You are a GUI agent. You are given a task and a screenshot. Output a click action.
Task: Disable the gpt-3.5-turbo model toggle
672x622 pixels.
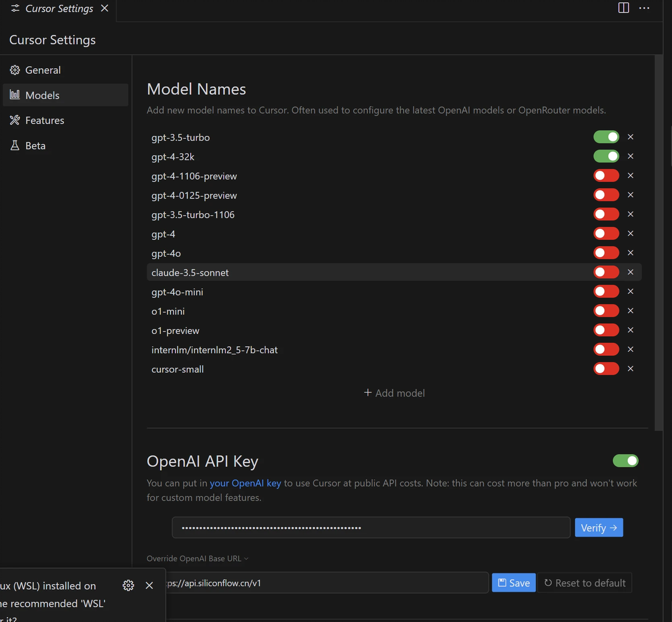coord(606,137)
